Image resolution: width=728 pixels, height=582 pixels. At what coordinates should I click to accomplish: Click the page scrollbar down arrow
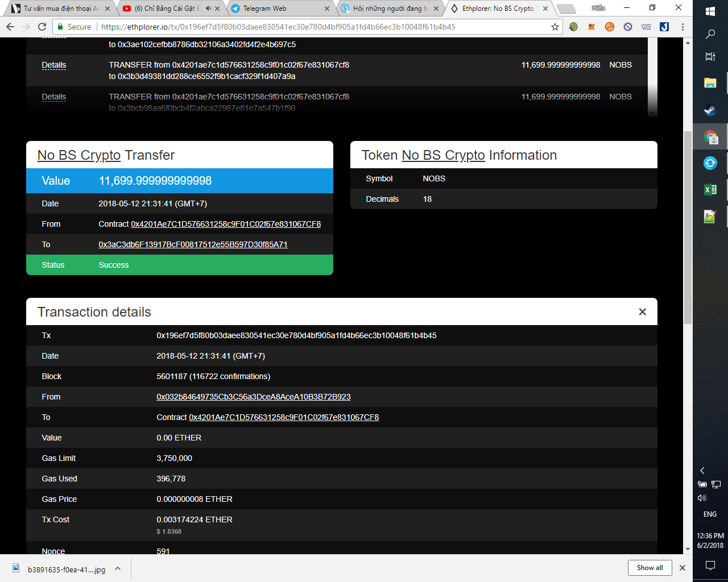tap(688, 549)
